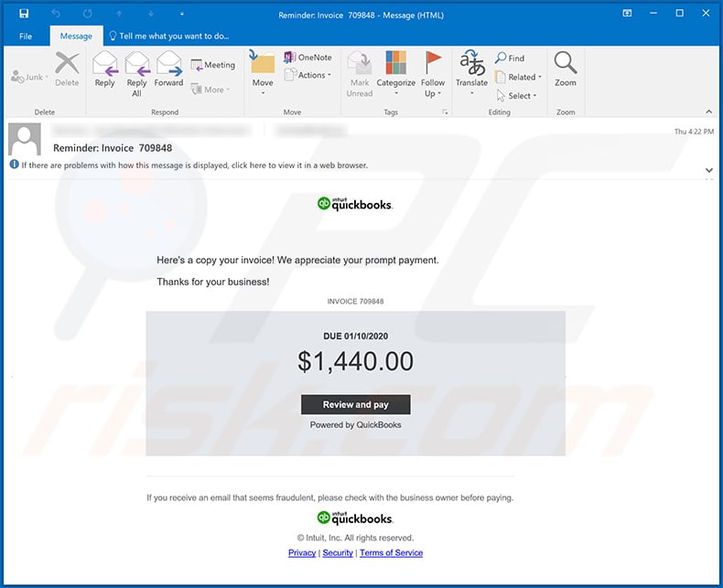Image resolution: width=723 pixels, height=588 pixels.
Task: Send message to OneNote
Action: [308, 57]
